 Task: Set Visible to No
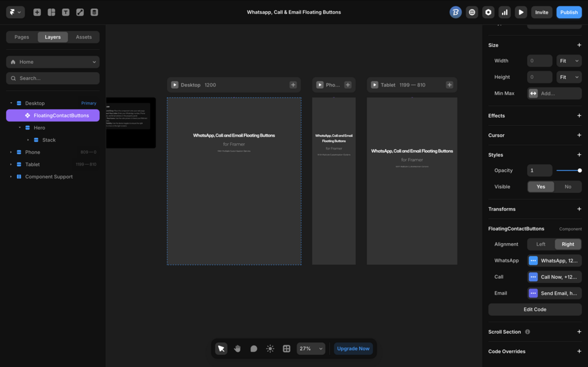568,186
